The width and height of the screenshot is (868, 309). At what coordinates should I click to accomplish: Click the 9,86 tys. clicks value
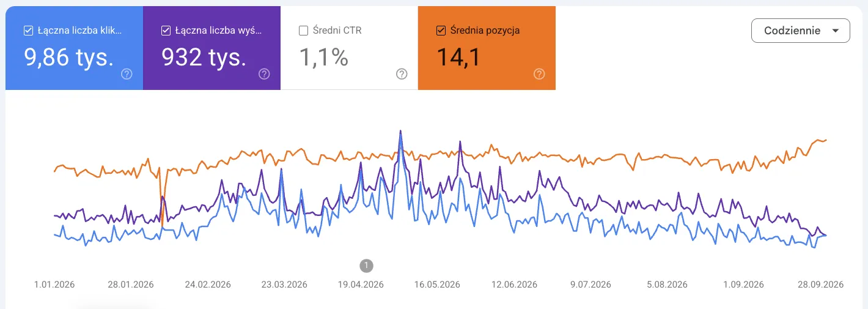pyautogui.click(x=69, y=58)
